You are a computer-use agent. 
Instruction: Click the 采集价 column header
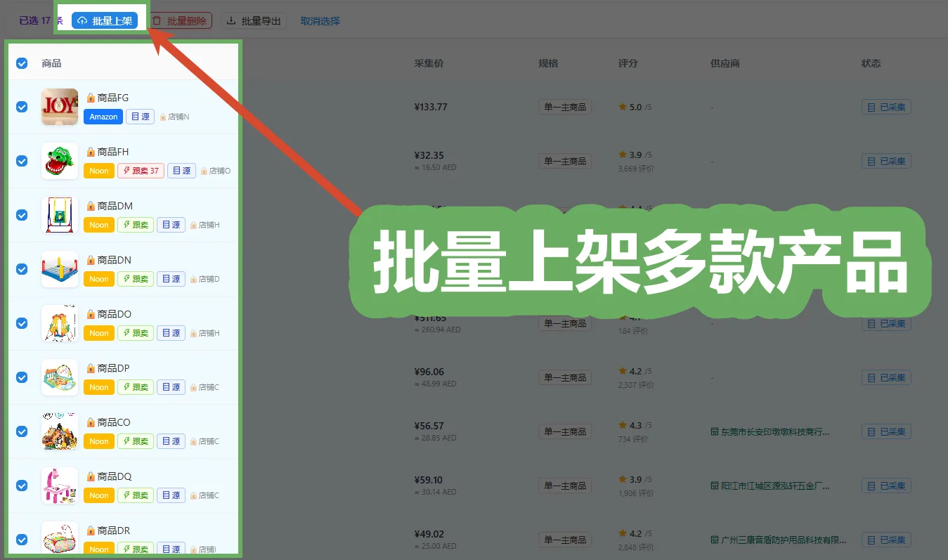[x=429, y=63]
